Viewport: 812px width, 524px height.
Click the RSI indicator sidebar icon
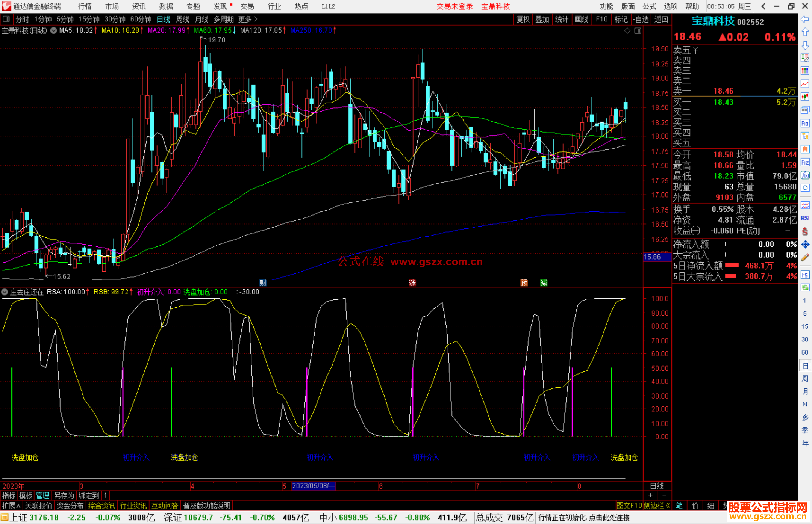pos(805,218)
